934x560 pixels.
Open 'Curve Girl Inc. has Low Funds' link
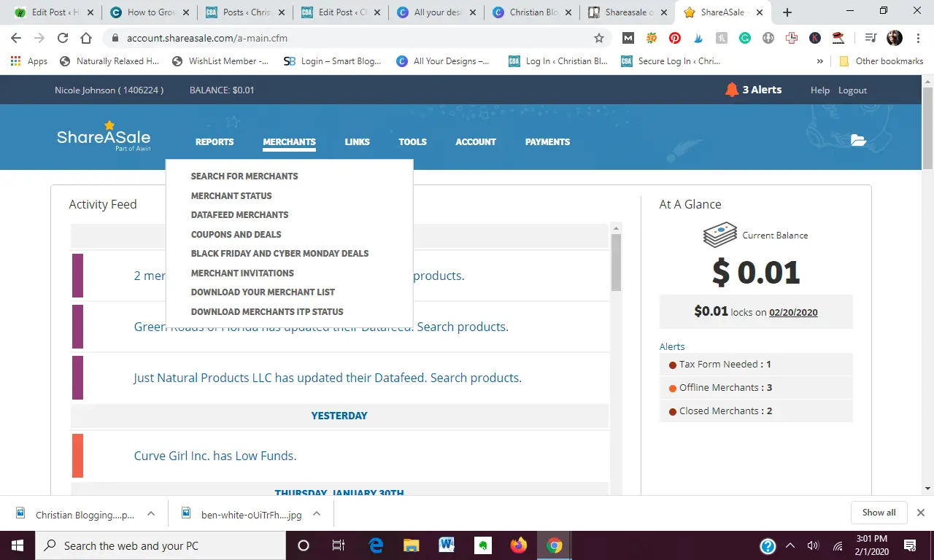coord(215,456)
